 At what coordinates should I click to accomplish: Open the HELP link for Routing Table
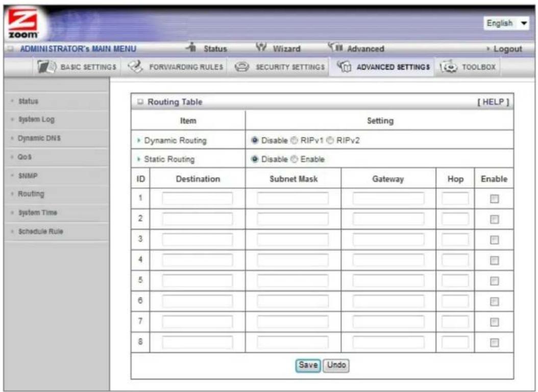[x=493, y=102]
